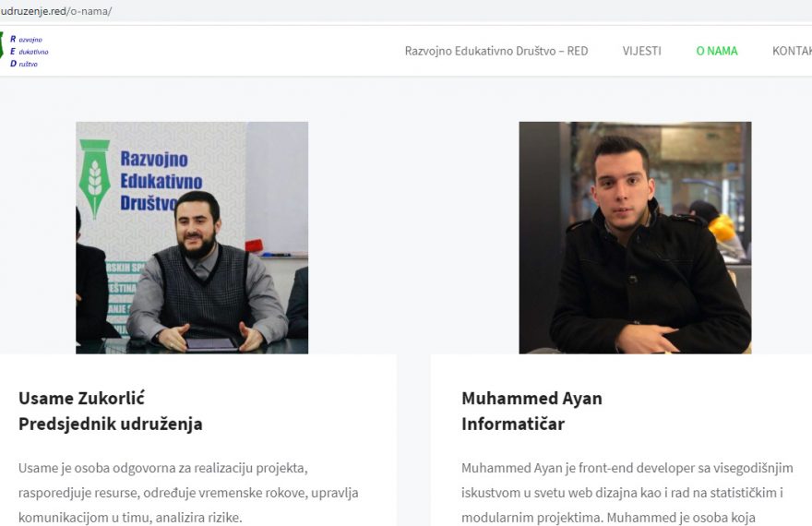Viewport: 812px width, 526px height.
Task: Click Usame's description paragraph
Action: [x=188, y=493]
